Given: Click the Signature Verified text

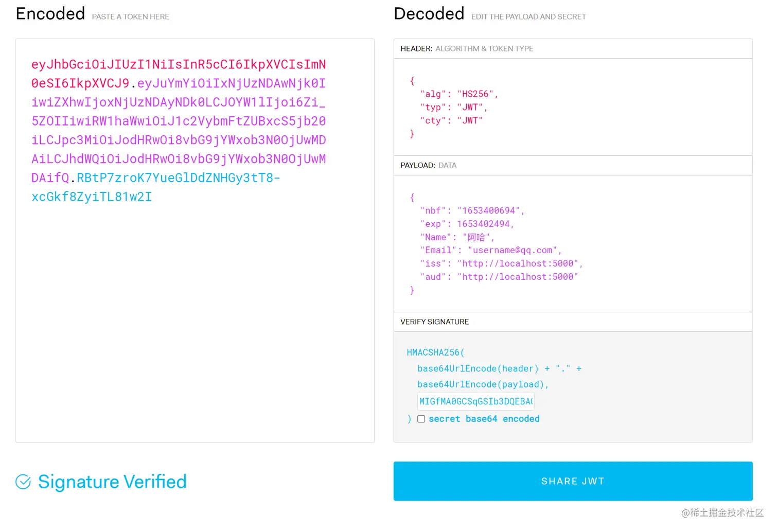Looking at the screenshot, I should click(x=112, y=482).
